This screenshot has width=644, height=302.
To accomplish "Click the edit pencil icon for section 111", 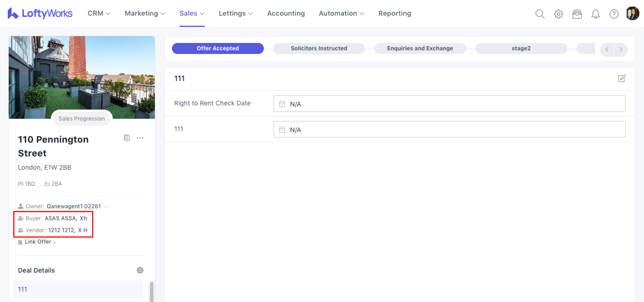I will (x=622, y=78).
